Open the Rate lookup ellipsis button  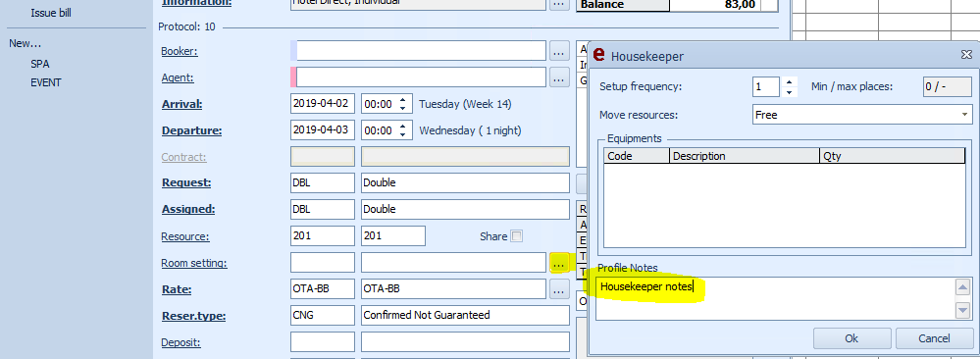pos(559,289)
